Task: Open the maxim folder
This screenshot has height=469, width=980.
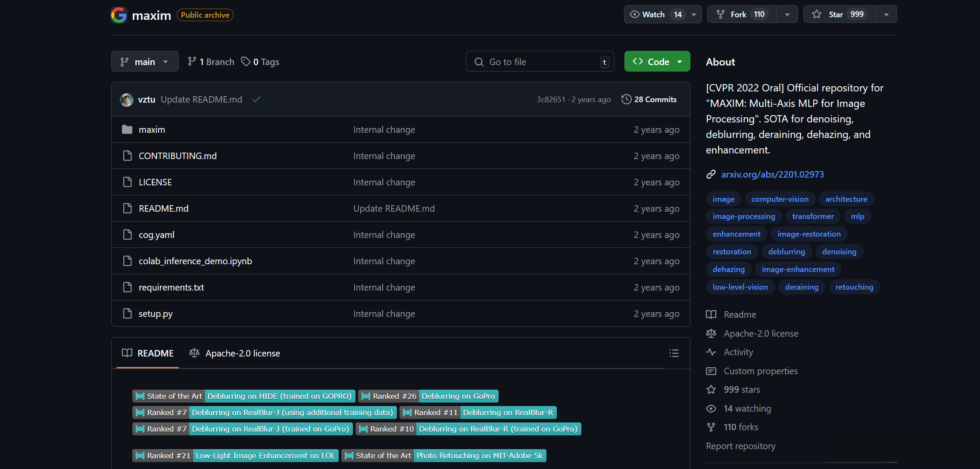Action: 152,130
